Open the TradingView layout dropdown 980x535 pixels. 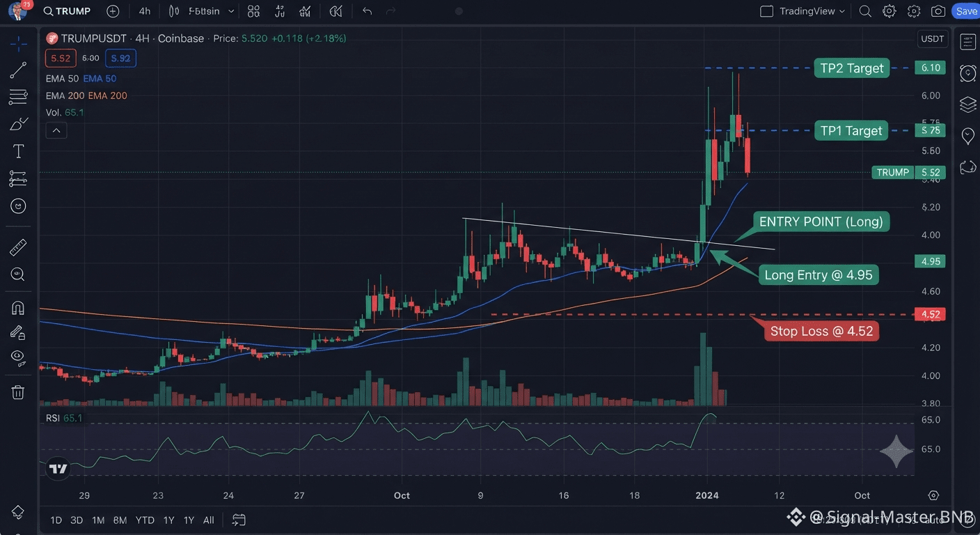[x=812, y=11]
